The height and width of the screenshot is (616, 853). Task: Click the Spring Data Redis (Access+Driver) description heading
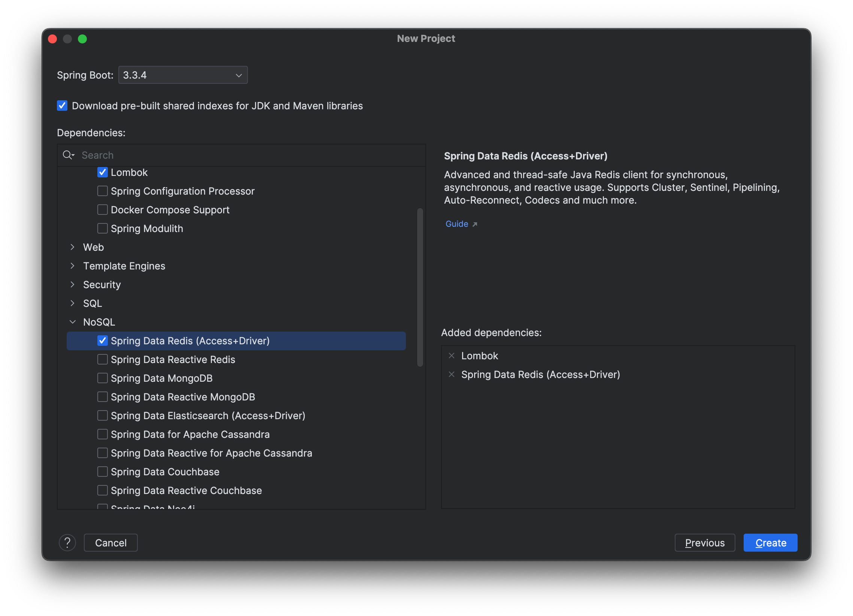pyautogui.click(x=526, y=156)
